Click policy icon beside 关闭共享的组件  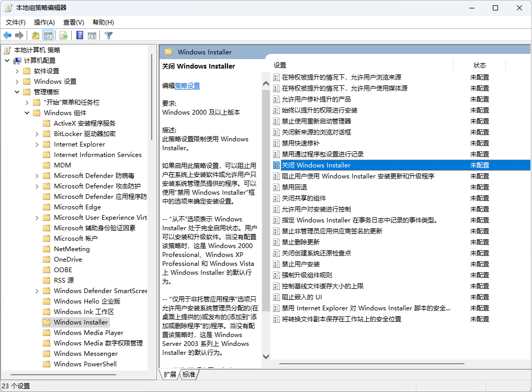point(277,198)
